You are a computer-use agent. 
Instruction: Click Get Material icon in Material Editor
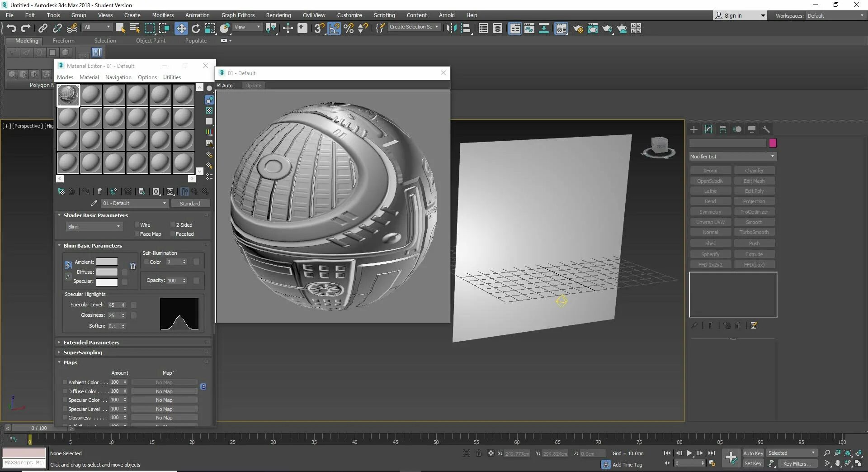[61, 191]
